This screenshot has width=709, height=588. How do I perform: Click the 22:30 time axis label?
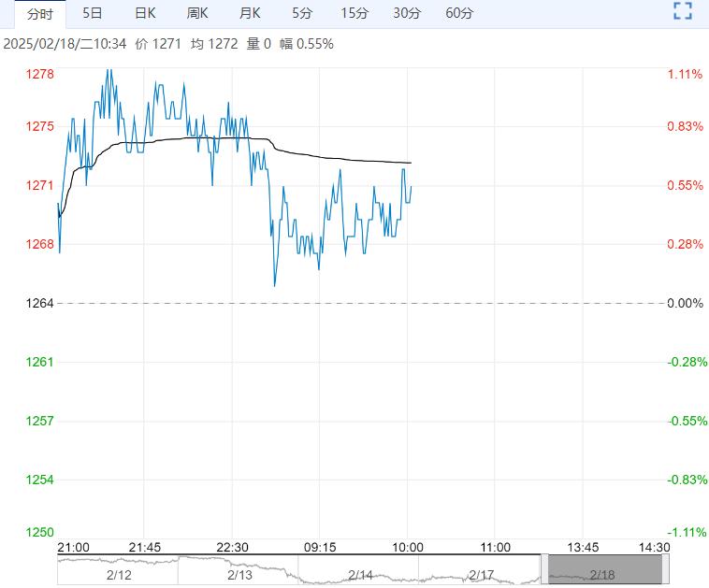pyautogui.click(x=232, y=547)
